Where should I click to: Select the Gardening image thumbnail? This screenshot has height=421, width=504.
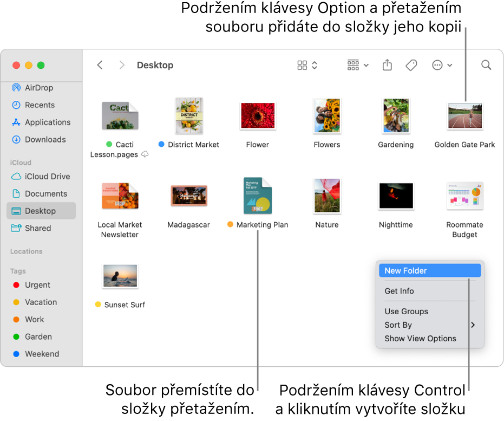[x=396, y=116]
